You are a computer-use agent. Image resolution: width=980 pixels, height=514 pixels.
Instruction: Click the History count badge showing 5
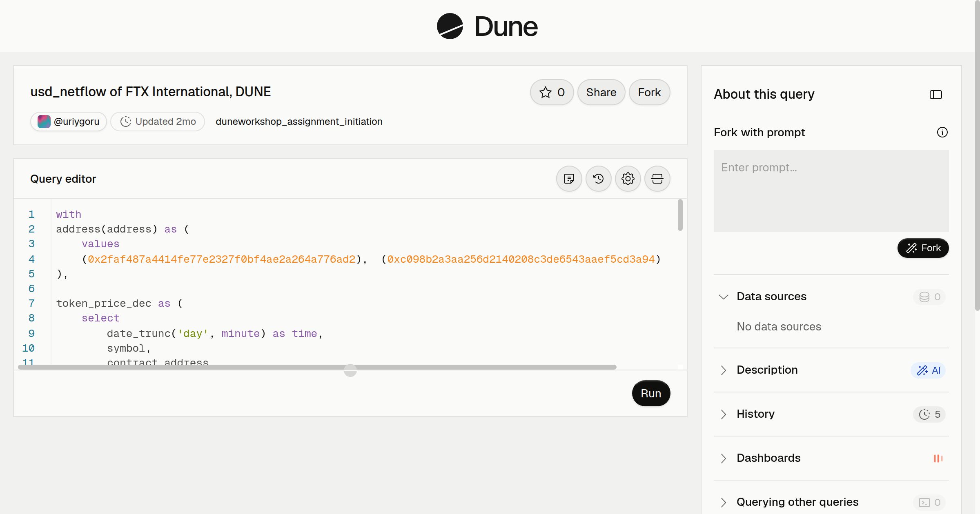tap(929, 414)
